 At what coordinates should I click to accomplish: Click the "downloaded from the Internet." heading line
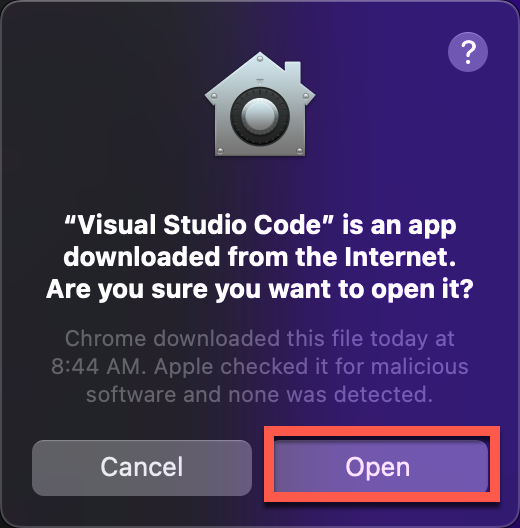[x=260, y=257]
